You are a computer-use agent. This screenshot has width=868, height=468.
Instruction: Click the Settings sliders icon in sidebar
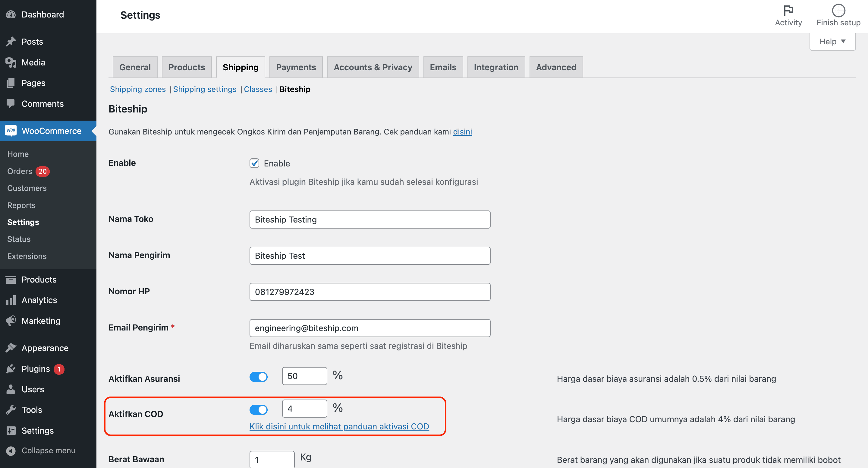coord(11,431)
